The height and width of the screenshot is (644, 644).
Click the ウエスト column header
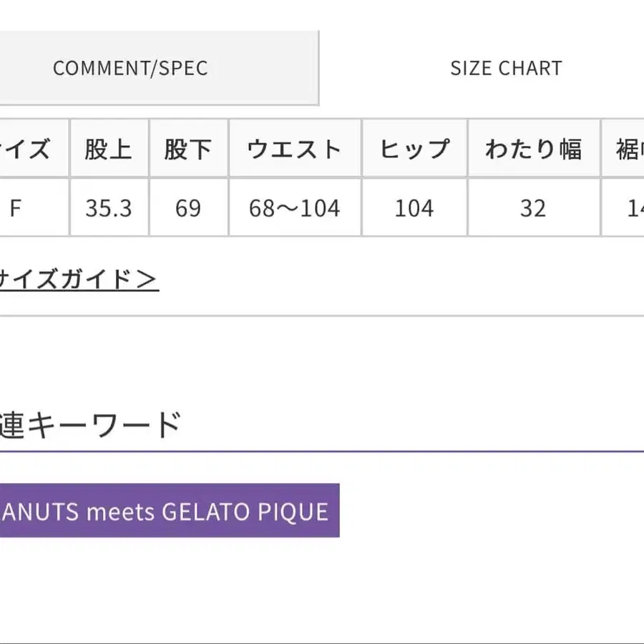point(294,149)
